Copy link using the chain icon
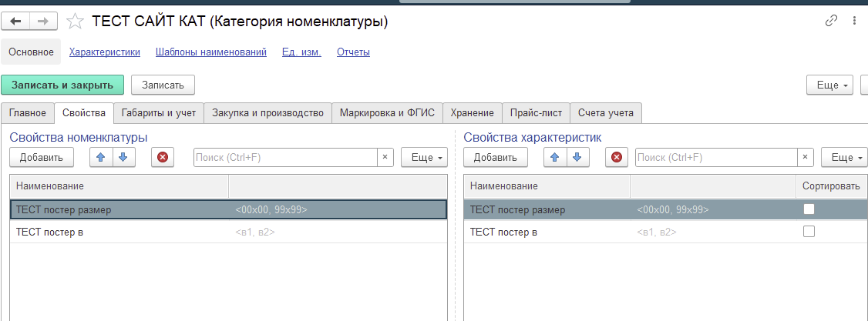 tap(831, 22)
